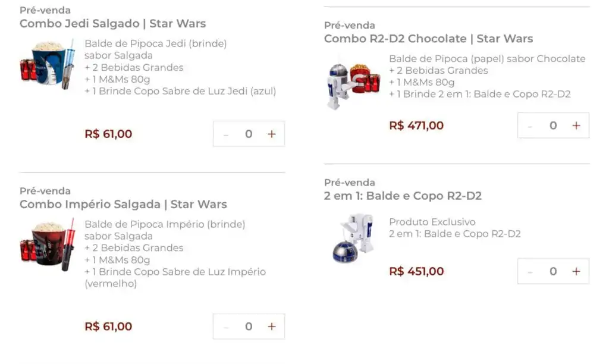Open the Império red bucket product image

tap(48, 244)
